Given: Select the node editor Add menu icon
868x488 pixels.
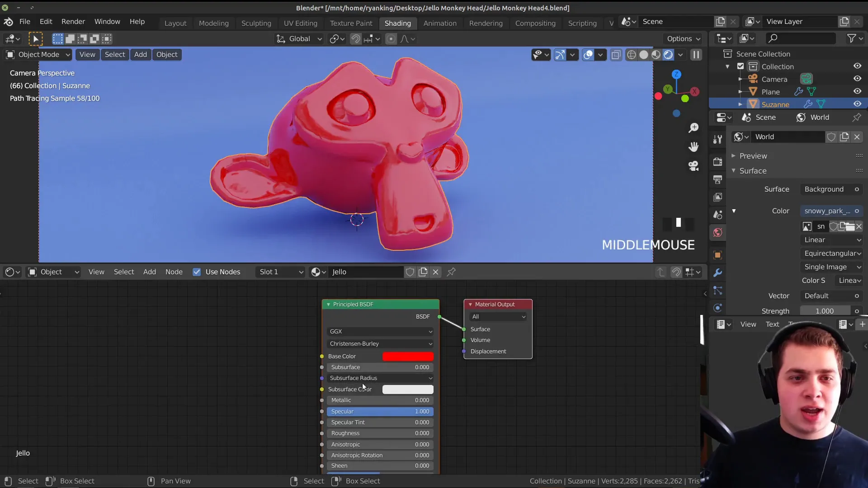Looking at the screenshot, I should (149, 272).
